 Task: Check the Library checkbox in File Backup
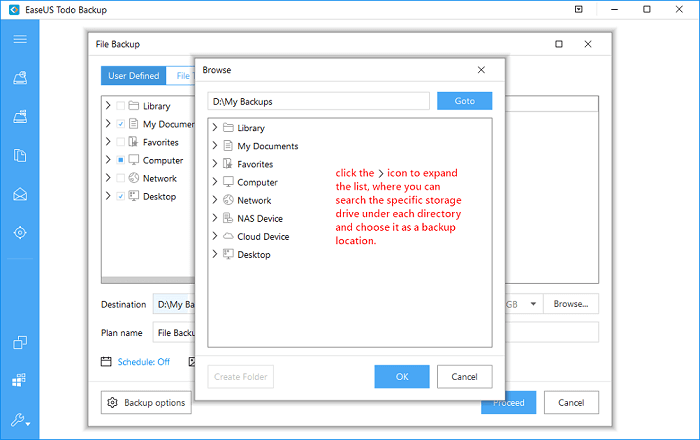pos(121,106)
